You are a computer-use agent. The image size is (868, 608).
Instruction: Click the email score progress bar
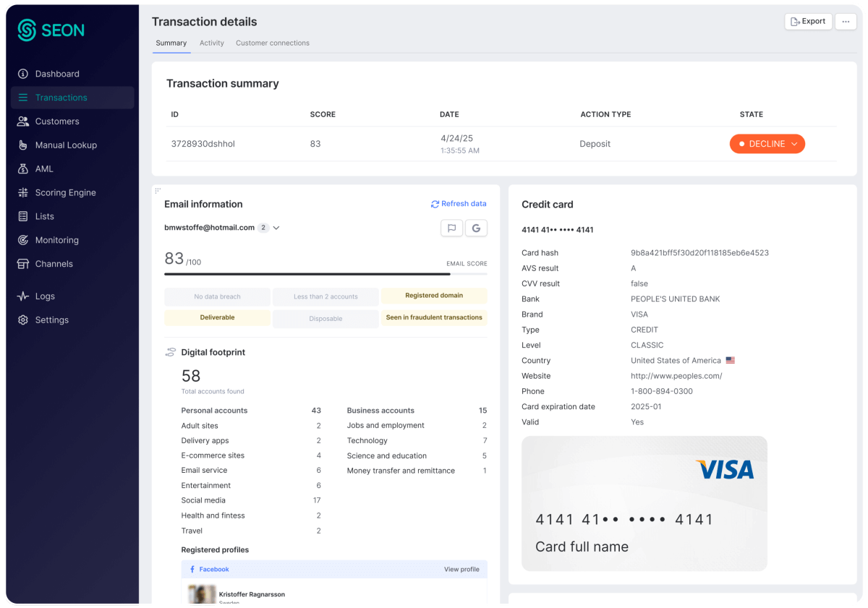pyautogui.click(x=325, y=274)
